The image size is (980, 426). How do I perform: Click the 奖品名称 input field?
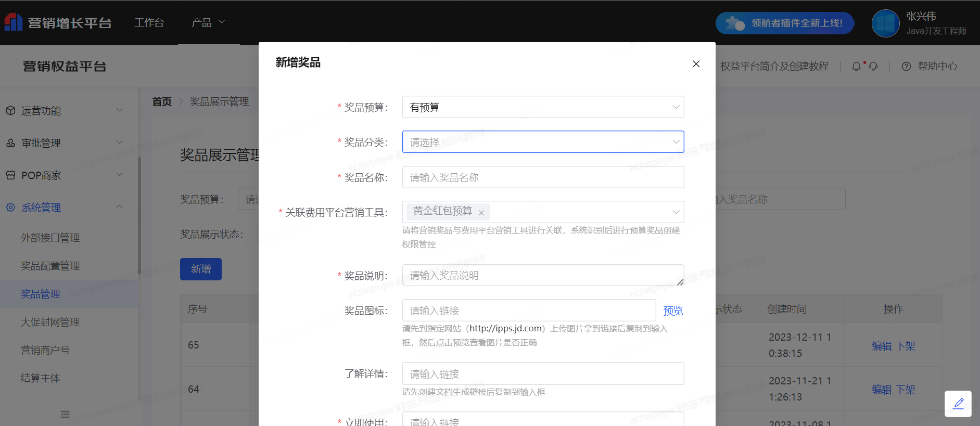(543, 177)
